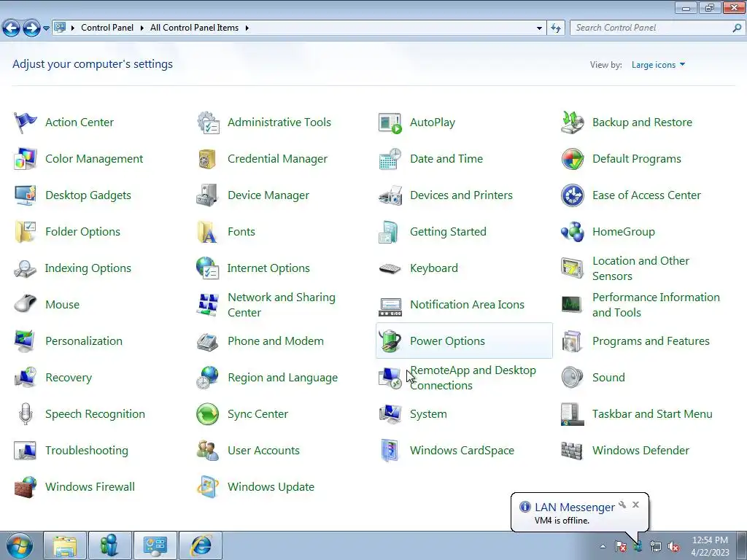Open the Windows Defender wall icon
747x560 pixels.
click(572, 451)
